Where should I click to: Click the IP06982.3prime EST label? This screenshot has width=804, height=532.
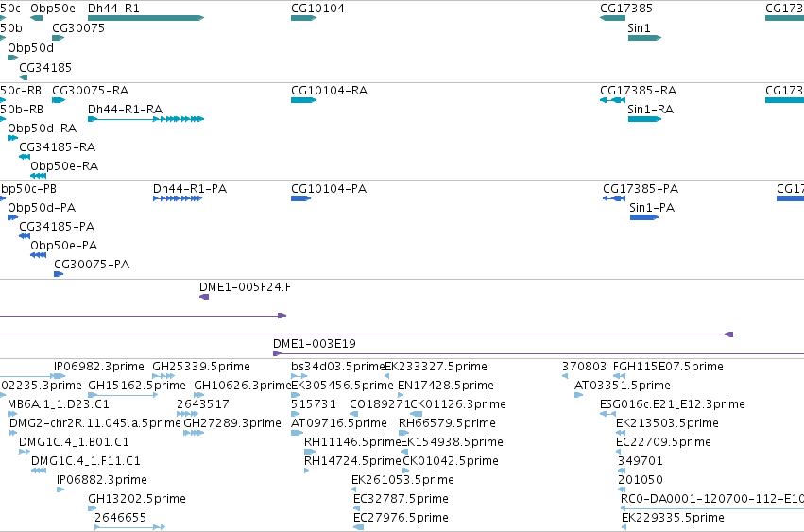pyautogui.click(x=99, y=367)
